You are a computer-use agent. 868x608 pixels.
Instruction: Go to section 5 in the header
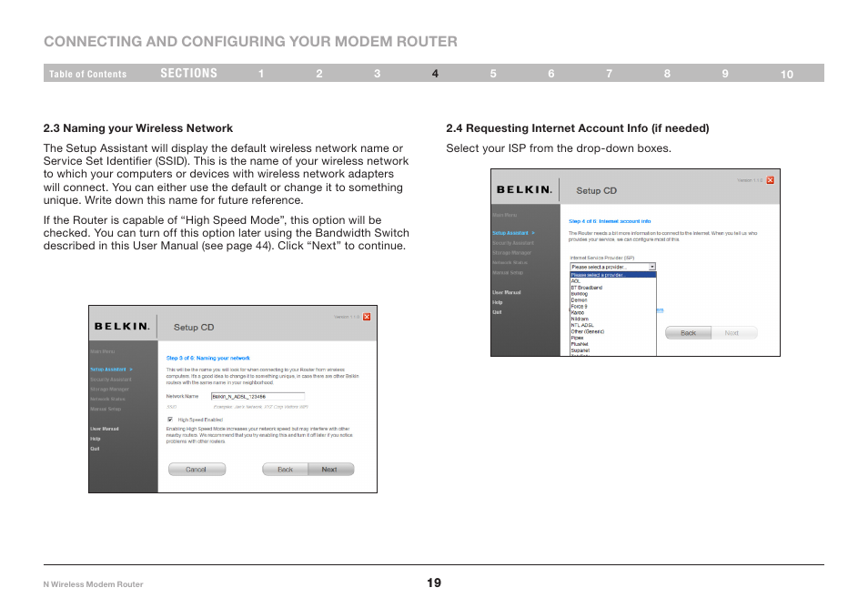point(493,74)
